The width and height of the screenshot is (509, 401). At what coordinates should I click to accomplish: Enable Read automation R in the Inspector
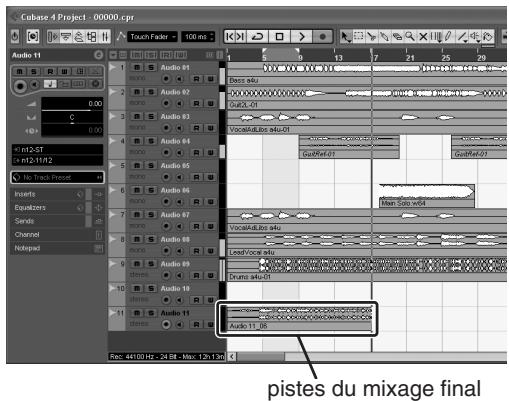(x=50, y=71)
